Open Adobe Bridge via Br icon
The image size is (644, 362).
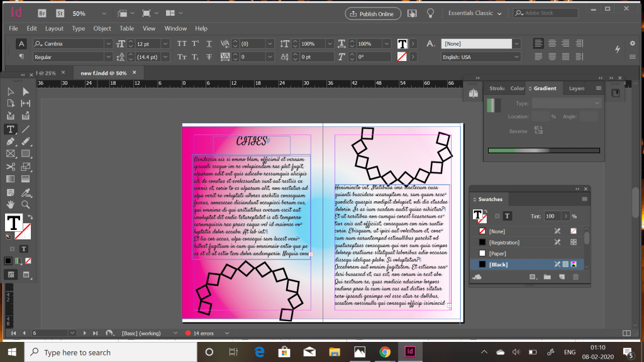tap(42, 13)
